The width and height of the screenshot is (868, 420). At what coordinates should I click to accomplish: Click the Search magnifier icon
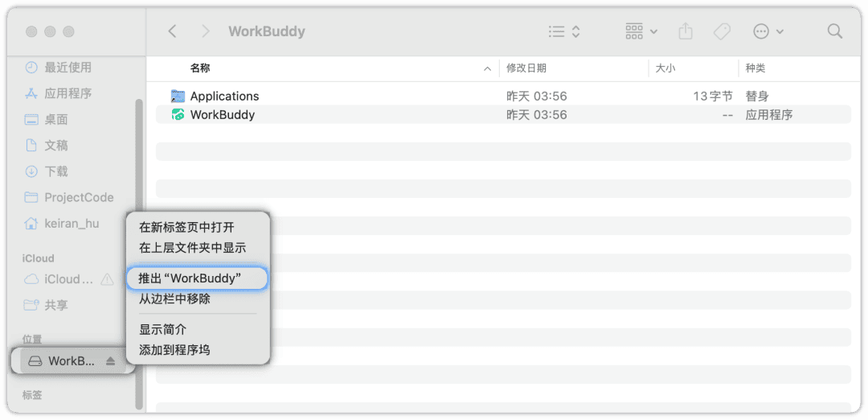pyautogui.click(x=835, y=31)
